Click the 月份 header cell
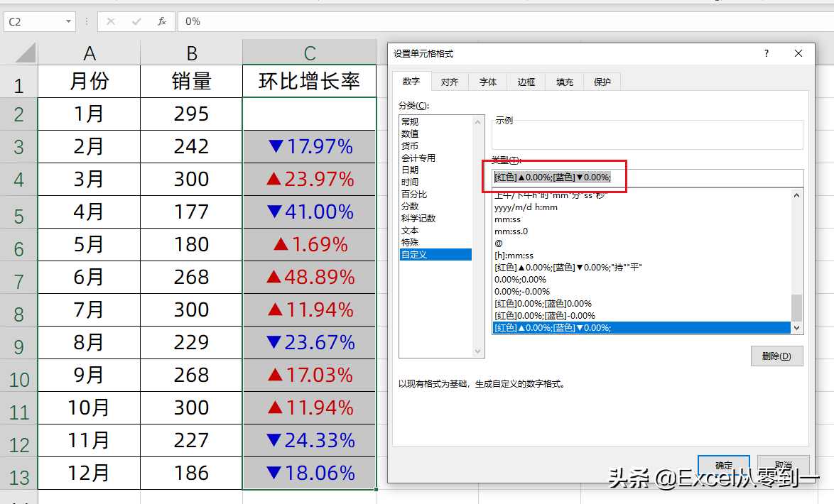The width and height of the screenshot is (834, 504). (90, 82)
